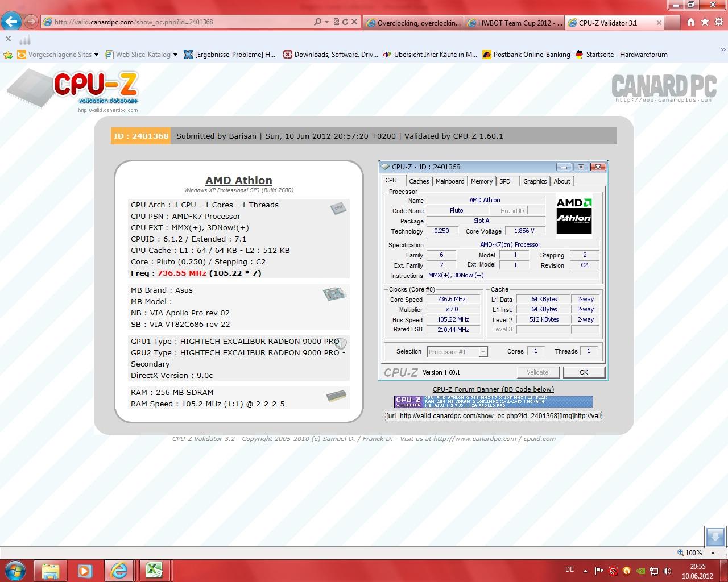This screenshot has height=582, width=728.
Task: Open a new tab button
Action: (673, 23)
